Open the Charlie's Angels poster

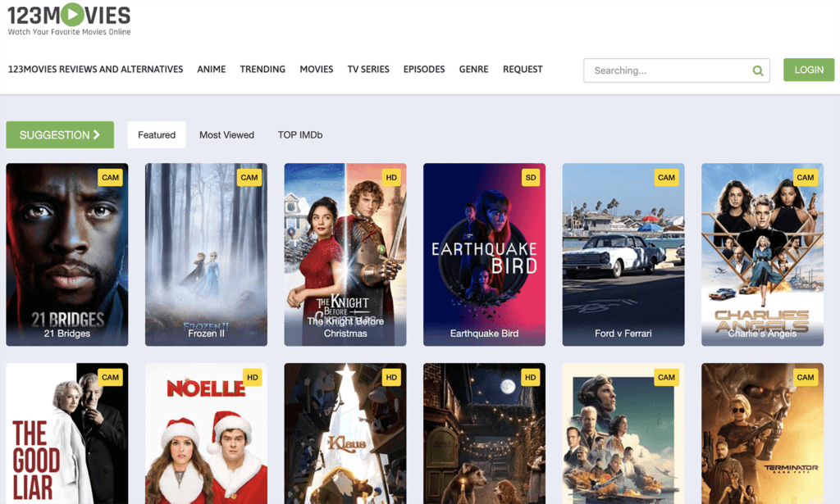(x=762, y=255)
